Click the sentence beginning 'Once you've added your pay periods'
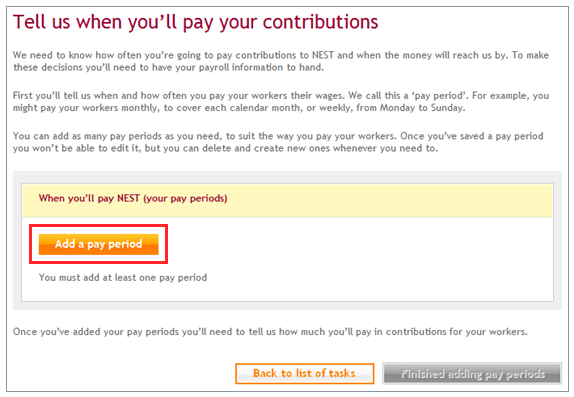The image size is (574, 397). point(270,332)
